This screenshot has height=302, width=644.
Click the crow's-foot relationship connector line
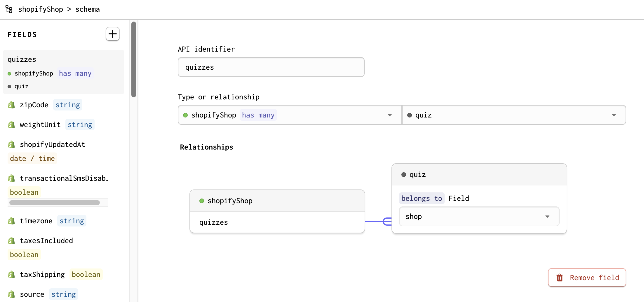378,222
